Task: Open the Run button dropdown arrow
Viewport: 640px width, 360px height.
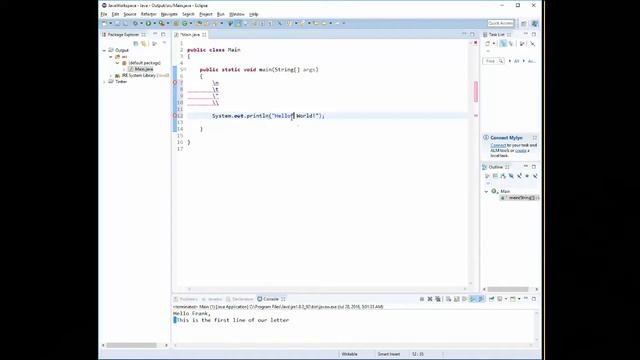Action: (x=155, y=24)
